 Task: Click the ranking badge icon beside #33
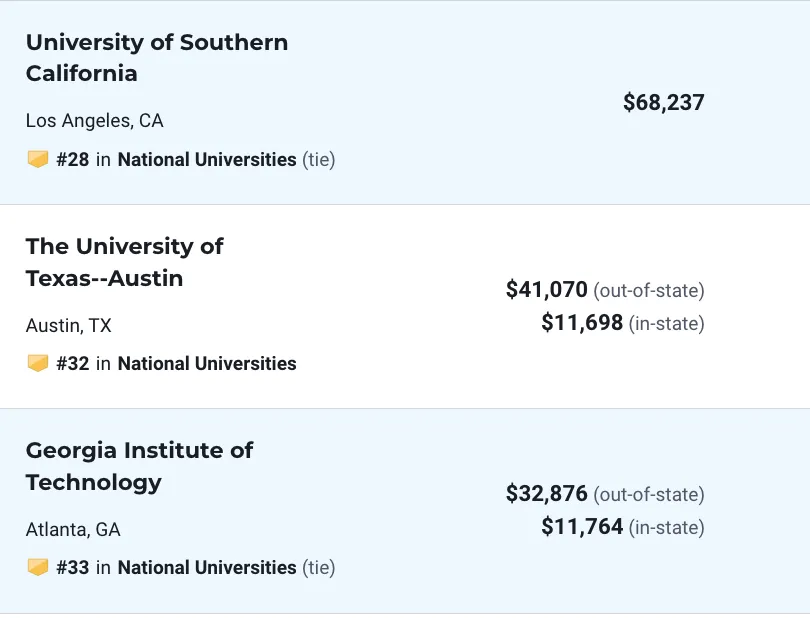point(38,567)
